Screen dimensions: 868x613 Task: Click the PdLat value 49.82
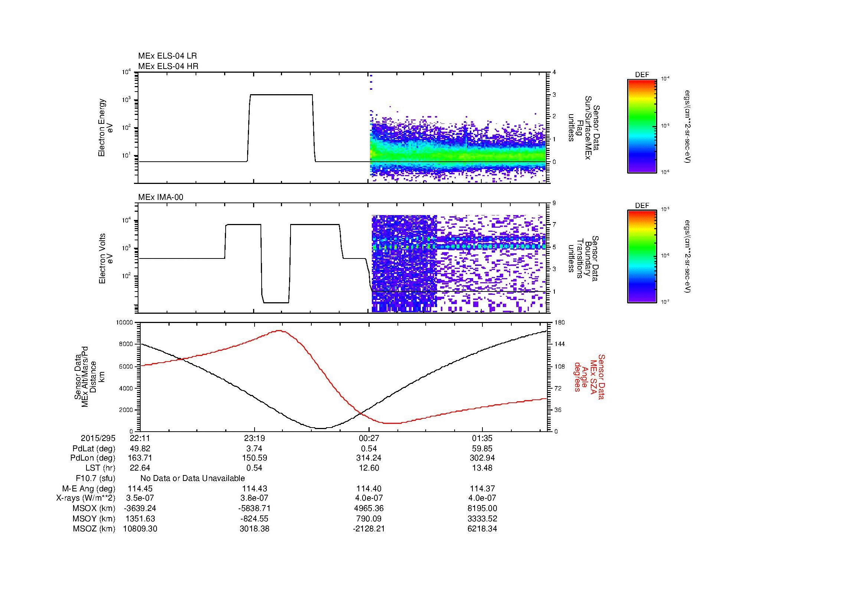(x=140, y=449)
